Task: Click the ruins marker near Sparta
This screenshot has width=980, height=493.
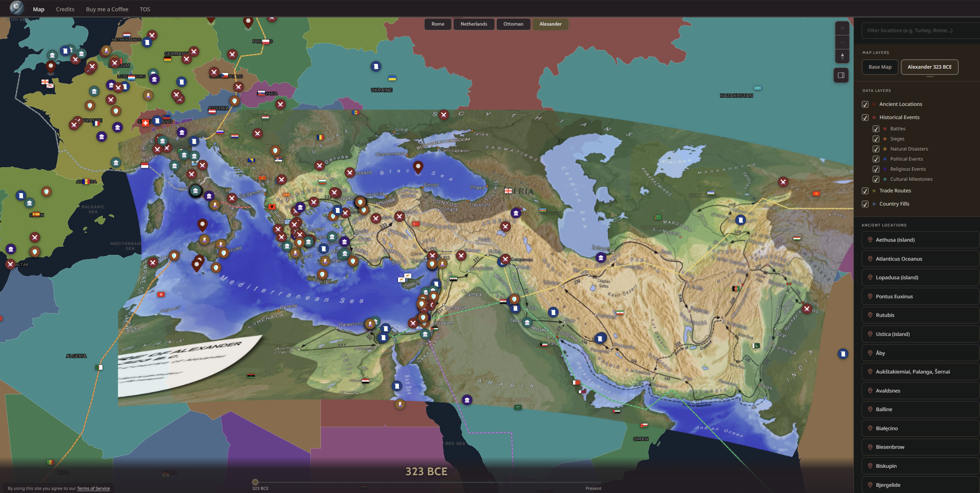Action: tap(287, 246)
